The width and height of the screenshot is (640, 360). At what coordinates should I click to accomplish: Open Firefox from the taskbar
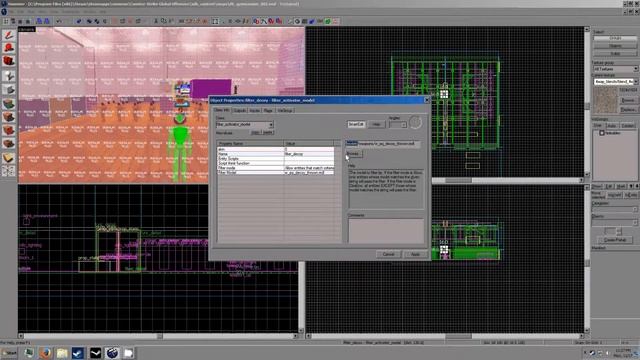tap(45, 353)
